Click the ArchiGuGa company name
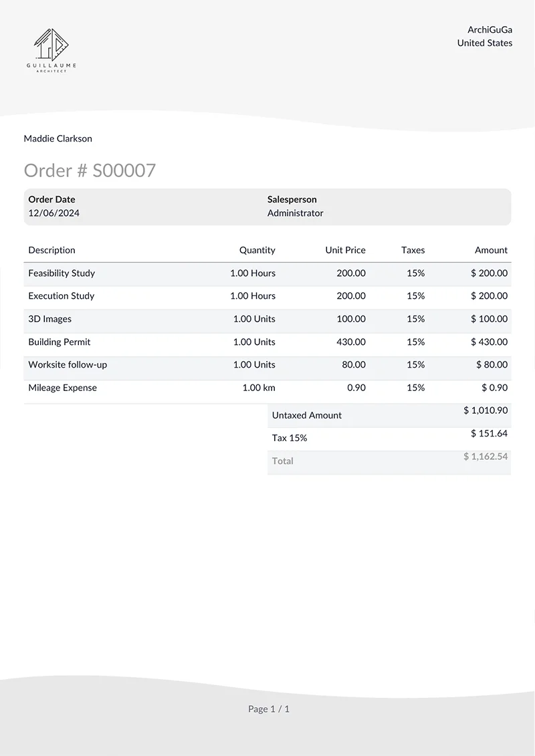Screen dimensions: 535x756 coord(490,29)
